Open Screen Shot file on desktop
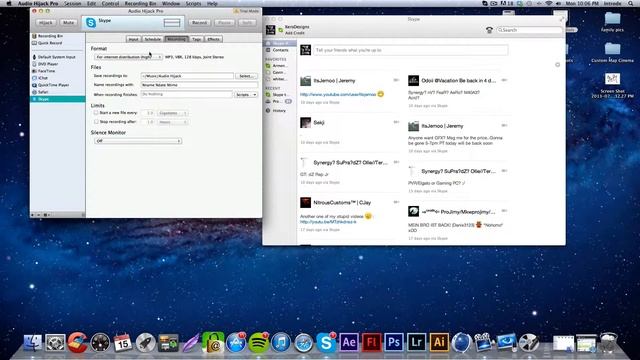This screenshot has width=640, height=360. (x=612, y=85)
